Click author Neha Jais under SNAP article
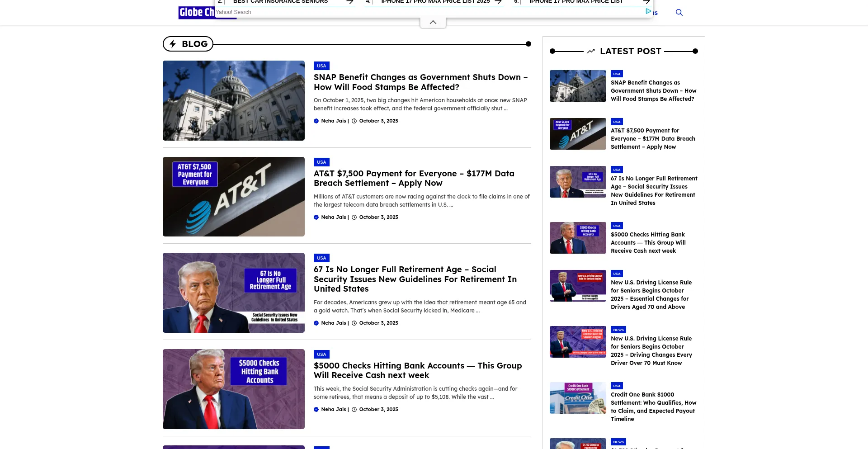 [333, 121]
